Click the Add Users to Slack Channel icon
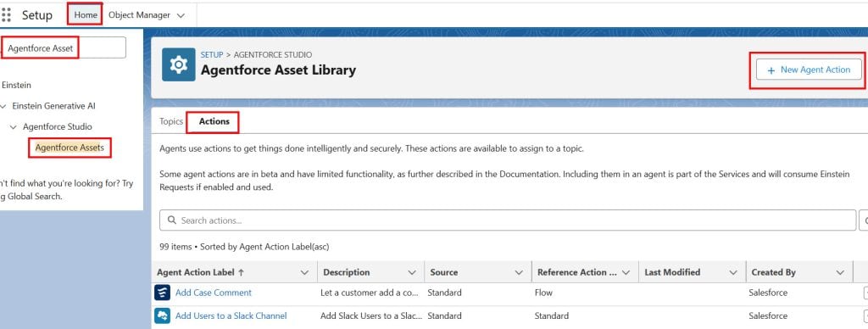Image resolution: width=868 pixels, height=329 pixels. pos(162,315)
